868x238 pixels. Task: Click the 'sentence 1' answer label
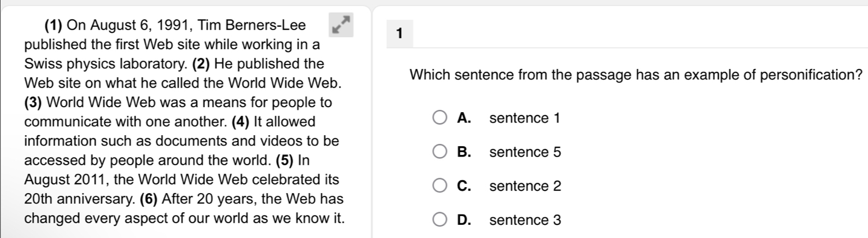point(525,118)
